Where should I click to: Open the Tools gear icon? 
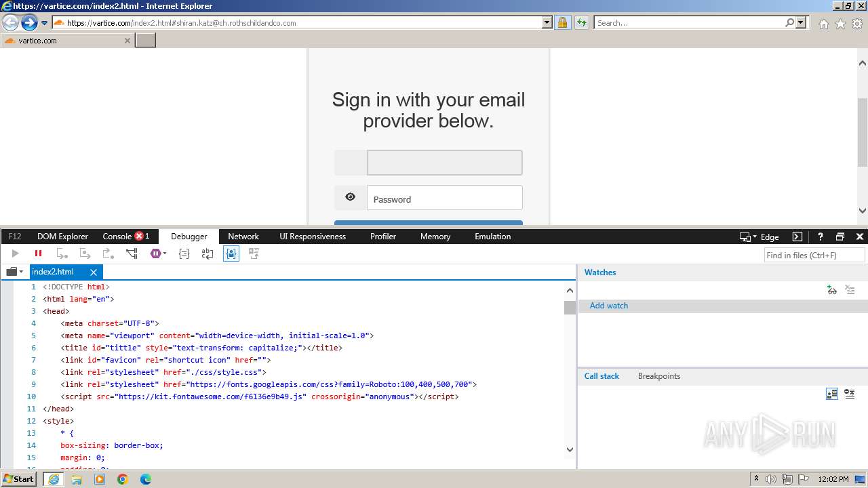[857, 24]
